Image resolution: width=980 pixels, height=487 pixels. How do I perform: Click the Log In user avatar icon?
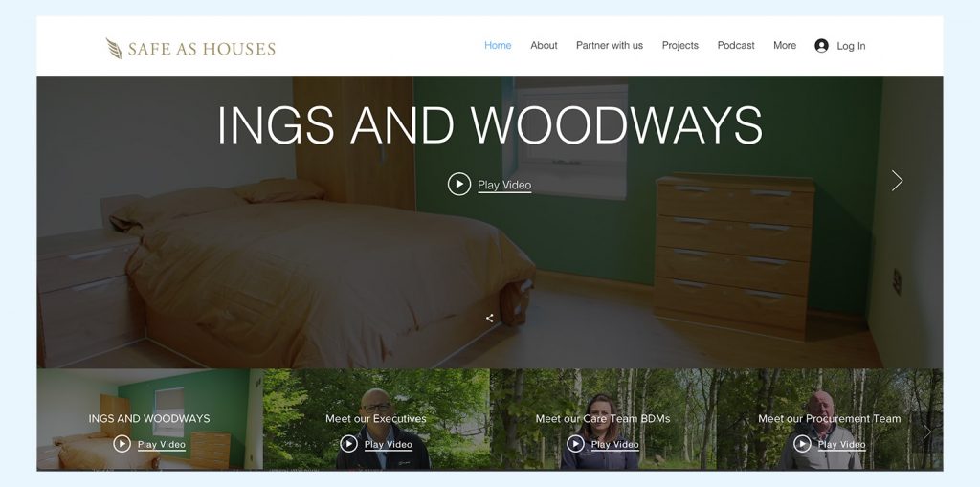coord(821,46)
